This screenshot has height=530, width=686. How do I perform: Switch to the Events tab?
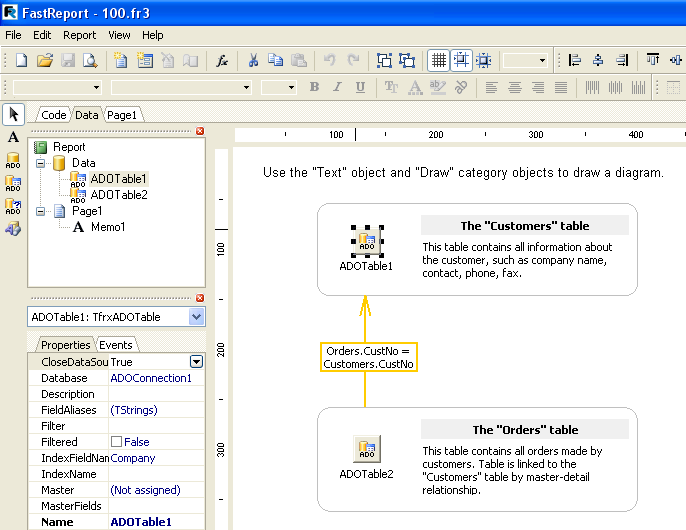pyautogui.click(x=115, y=345)
